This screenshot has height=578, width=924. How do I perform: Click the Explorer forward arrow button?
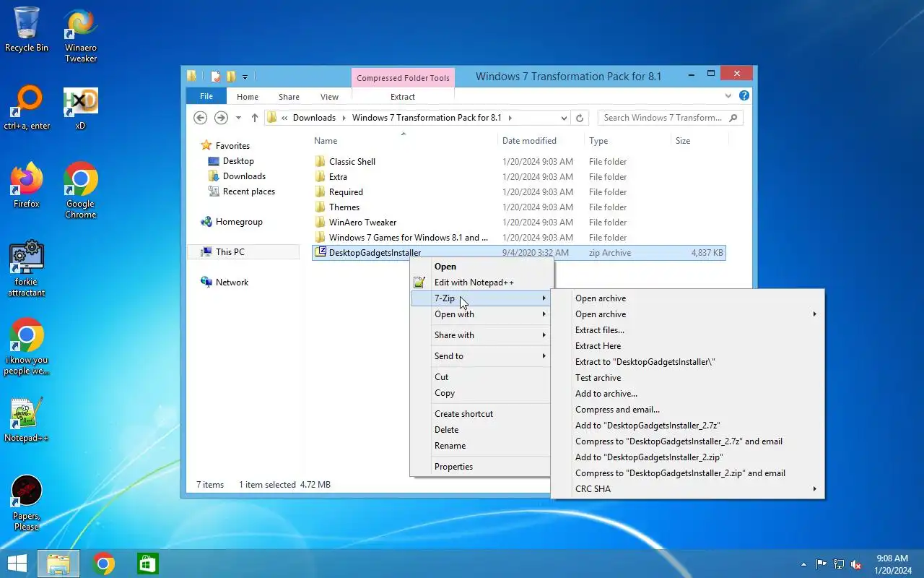point(222,118)
